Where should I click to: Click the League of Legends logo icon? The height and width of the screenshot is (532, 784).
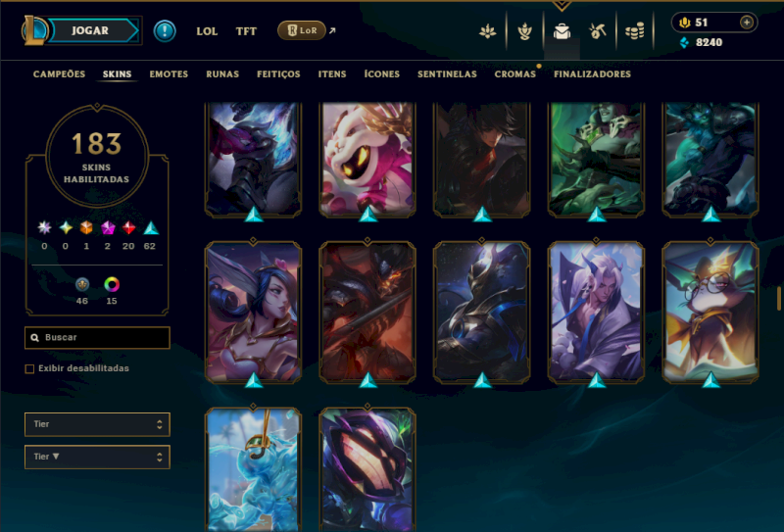coord(33,30)
